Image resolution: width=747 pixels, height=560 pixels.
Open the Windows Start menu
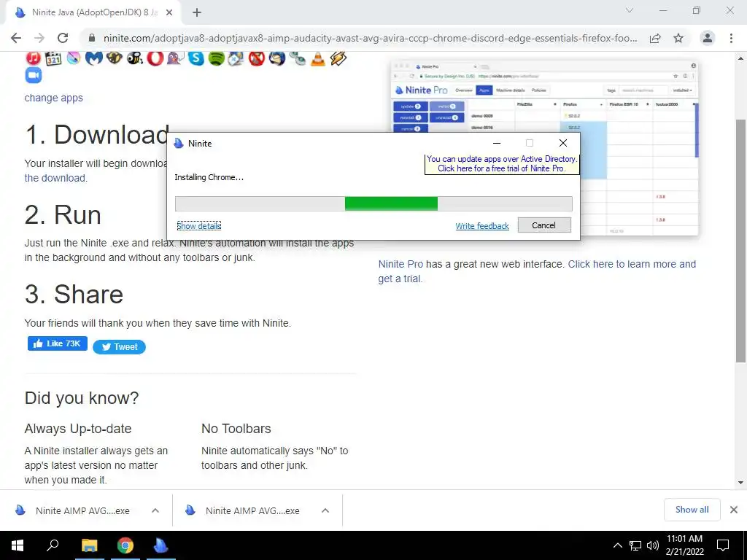pyautogui.click(x=18, y=545)
